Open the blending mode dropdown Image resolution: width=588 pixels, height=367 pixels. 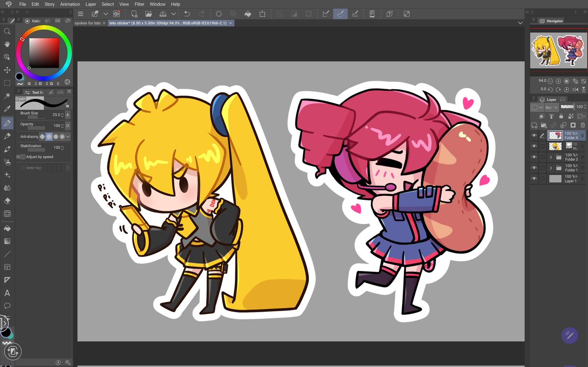pos(552,107)
